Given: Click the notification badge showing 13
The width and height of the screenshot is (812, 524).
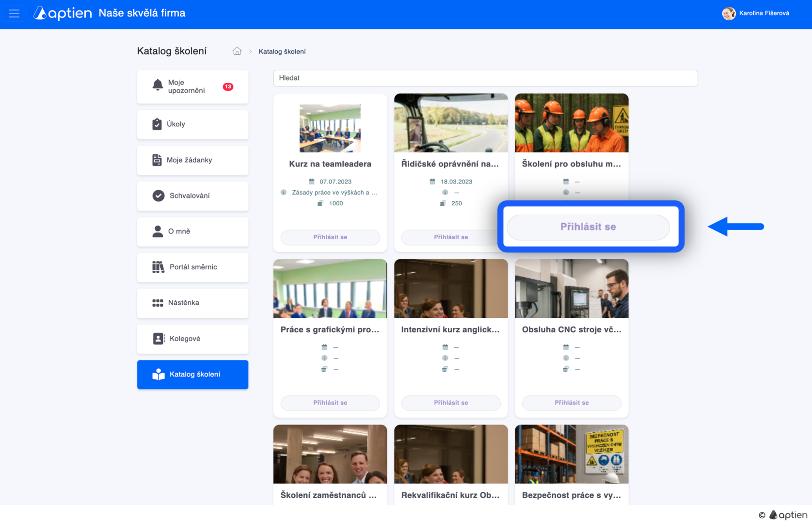Looking at the screenshot, I should 228,87.
